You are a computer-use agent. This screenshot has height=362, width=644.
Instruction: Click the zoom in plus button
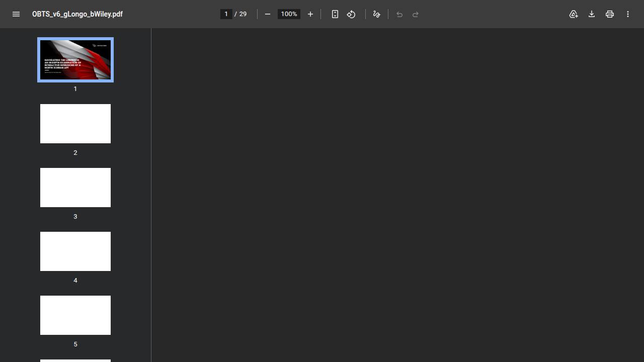point(310,14)
